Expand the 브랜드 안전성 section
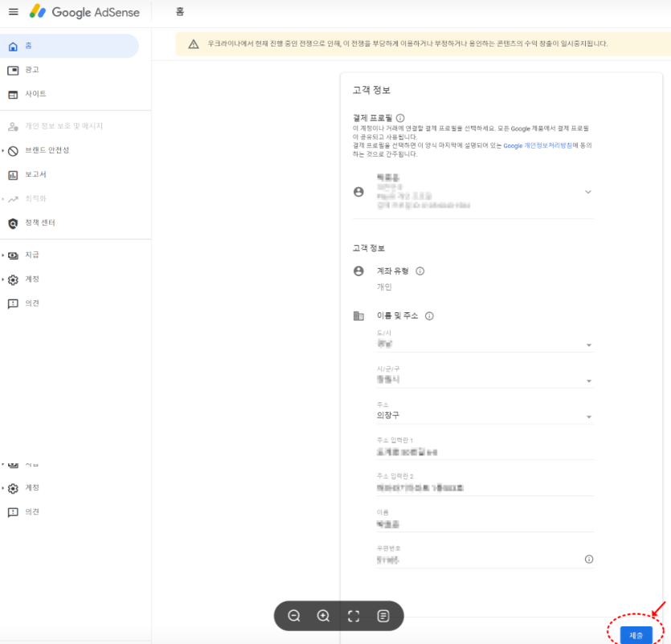This screenshot has height=644, width=671. point(3,150)
